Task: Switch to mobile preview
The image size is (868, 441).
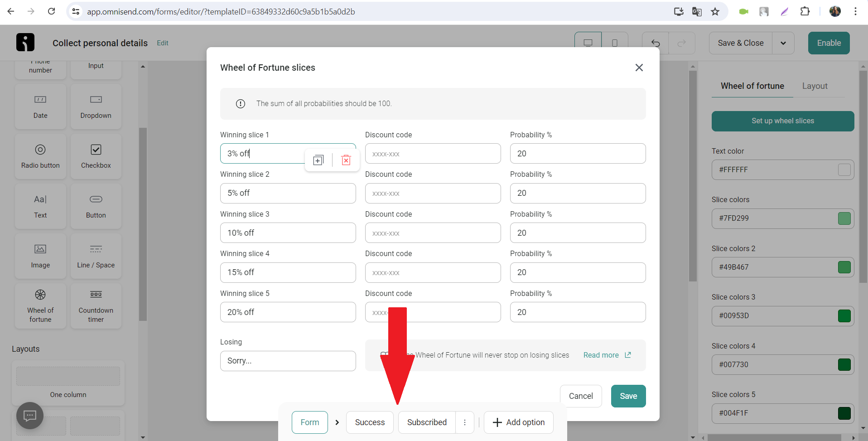Action: click(615, 43)
